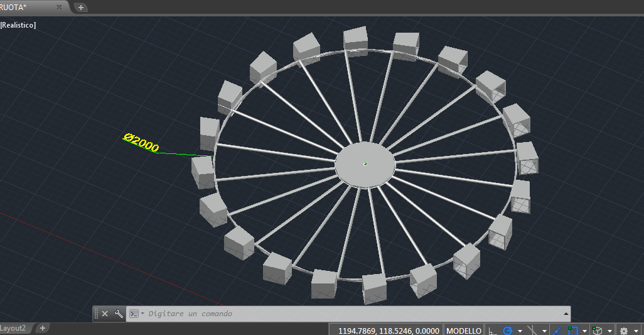Select the green dimension leader line
The image size is (644, 335).
coord(185,155)
